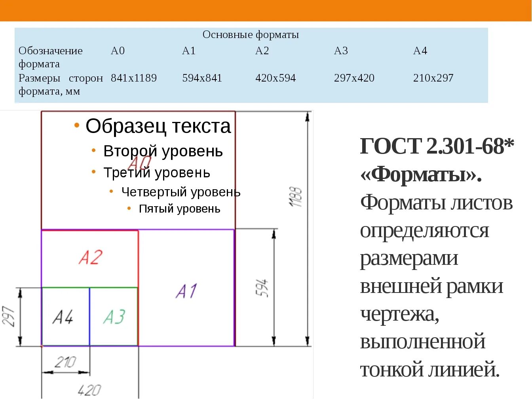
Task: Select table cell "A3" in header row
Action: (341, 51)
